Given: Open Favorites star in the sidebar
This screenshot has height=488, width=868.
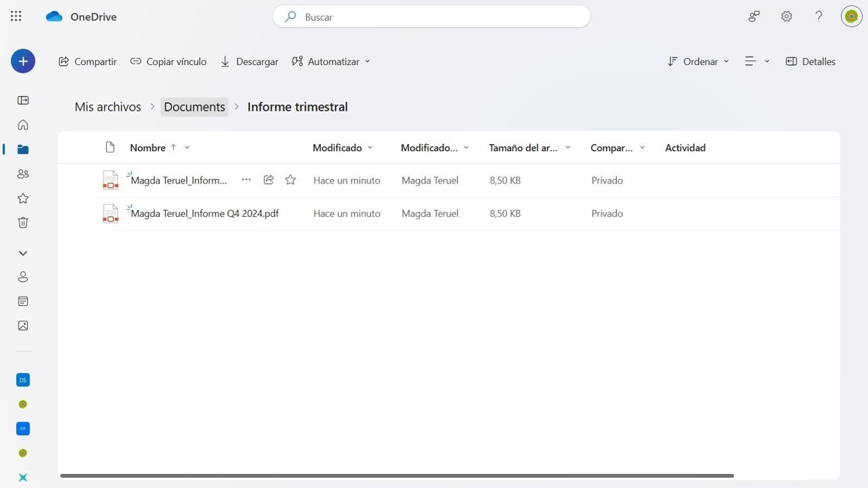Looking at the screenshot, I should click(22, 198).
